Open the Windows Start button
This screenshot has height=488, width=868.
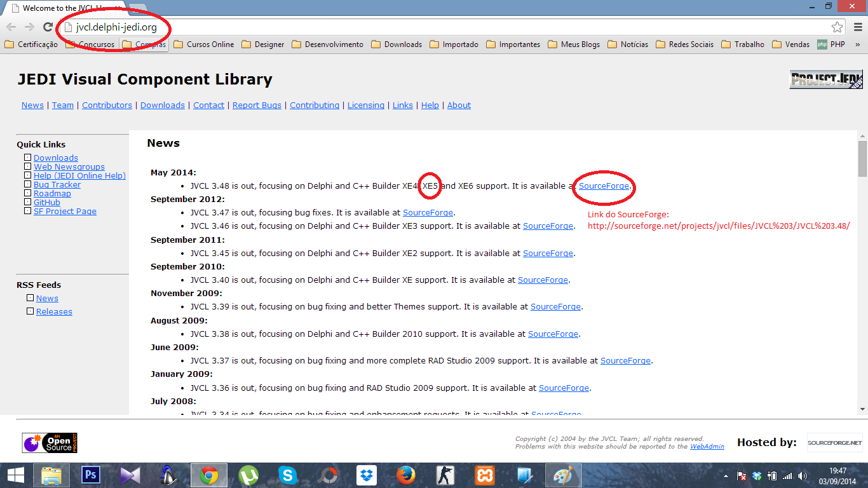point(15,475)
